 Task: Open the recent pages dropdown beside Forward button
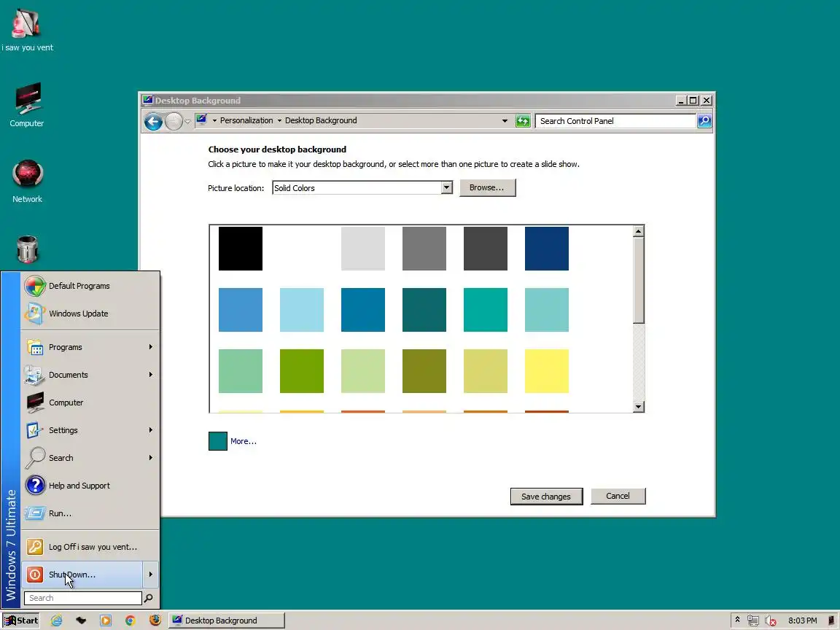(187, 122)
